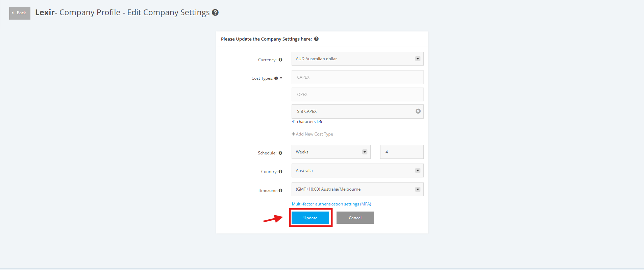Expand the Country dropdown showing Australia
The image size is (644, 270).
click(x=357, y=171)
